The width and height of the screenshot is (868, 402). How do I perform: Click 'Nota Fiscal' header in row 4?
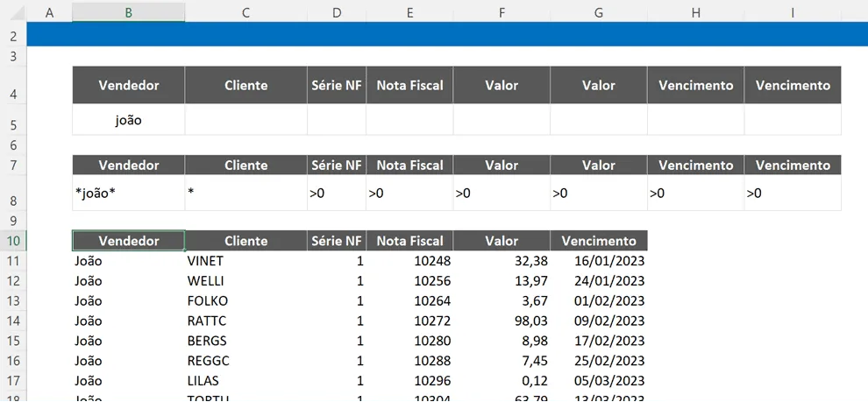click(409, 85)
